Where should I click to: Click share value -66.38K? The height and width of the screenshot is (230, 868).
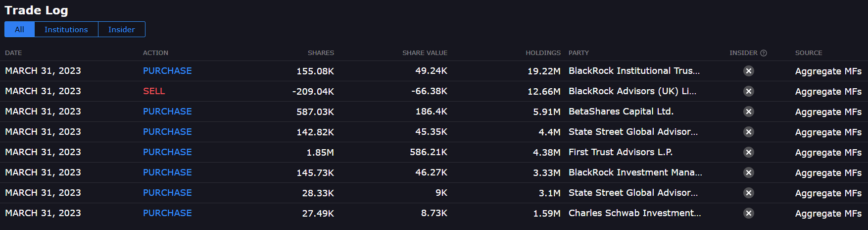(430, 91)
